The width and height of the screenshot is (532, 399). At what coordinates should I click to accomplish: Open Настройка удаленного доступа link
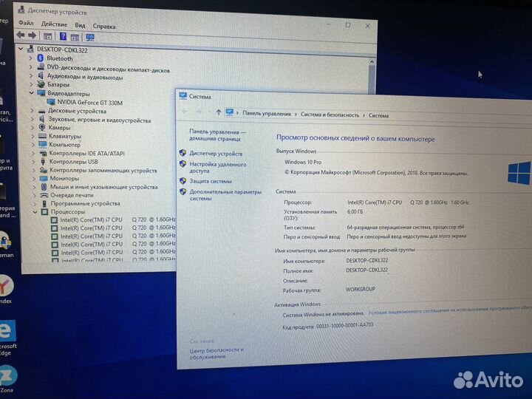tap(218, 167)
